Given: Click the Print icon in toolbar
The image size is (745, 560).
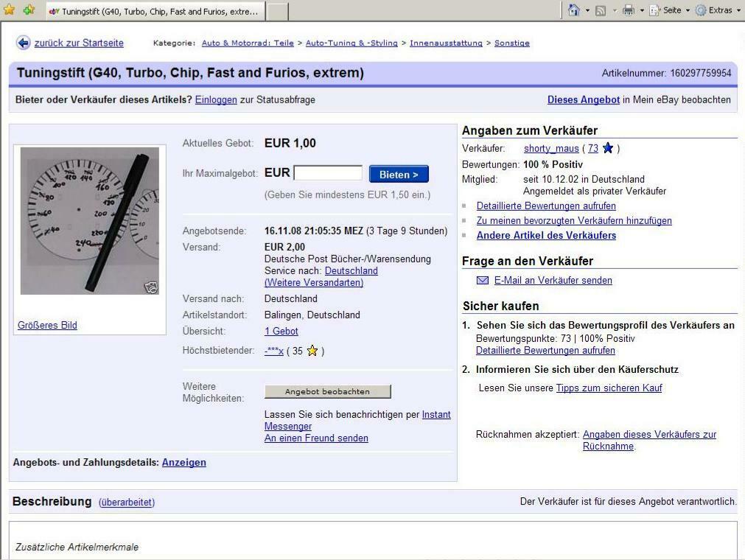Looking at the screenshot, I should (628, 10).
